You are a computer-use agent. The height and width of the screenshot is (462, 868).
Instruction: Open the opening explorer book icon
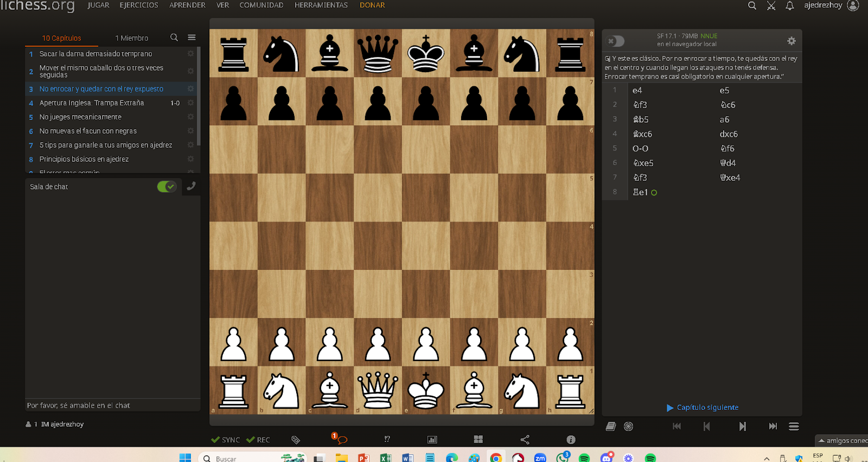(x=611, y=426)
